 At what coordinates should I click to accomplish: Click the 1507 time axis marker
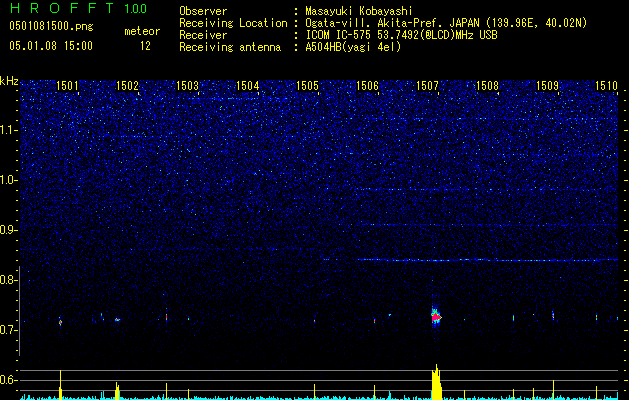point(427,85)
